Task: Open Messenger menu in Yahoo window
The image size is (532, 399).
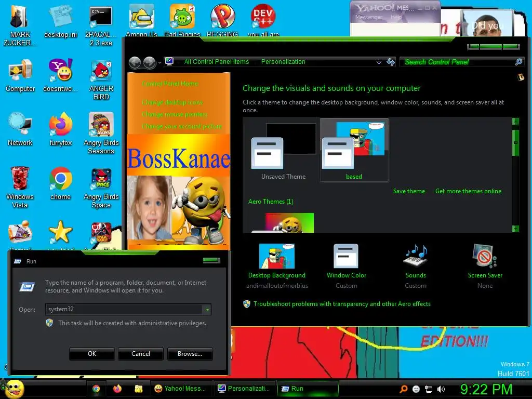Action: [x=368, y=17]
